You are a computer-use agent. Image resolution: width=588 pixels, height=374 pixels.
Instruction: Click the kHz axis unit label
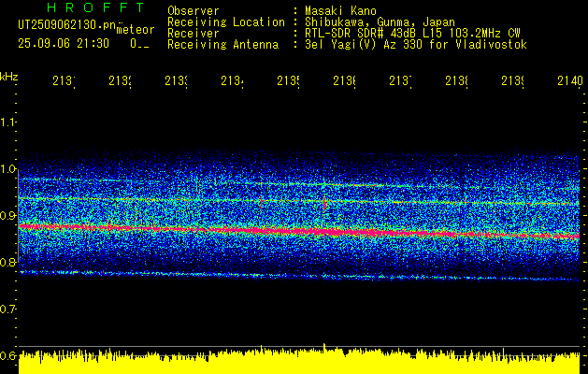(x=8, y=77)
